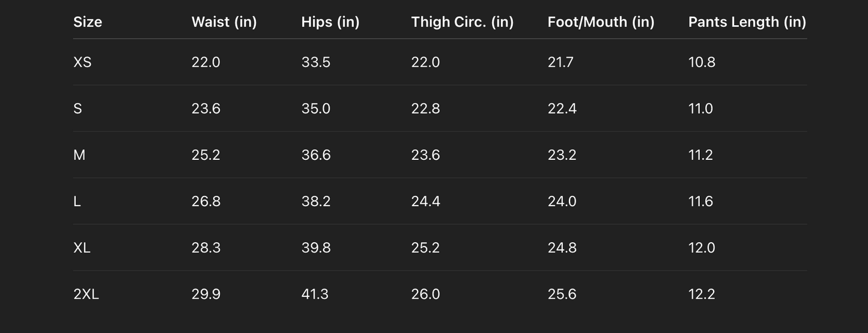Select the XS size row label
This screenshot has height=333, width=868.
(82, 63)
